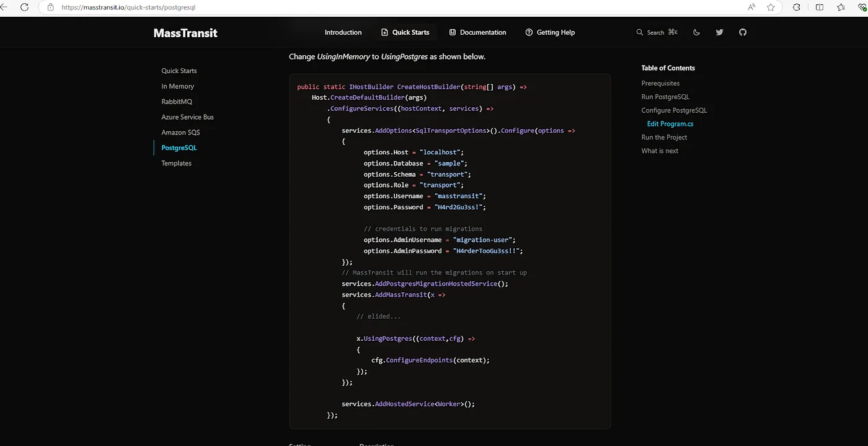Toggle the browser split screen icon
Viewport: 868px width, 446px height.
tap(820, 7)
